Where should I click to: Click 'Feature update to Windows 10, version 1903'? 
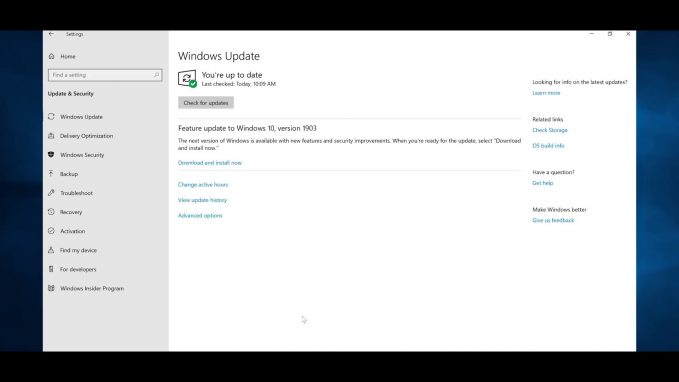point(247,128)
